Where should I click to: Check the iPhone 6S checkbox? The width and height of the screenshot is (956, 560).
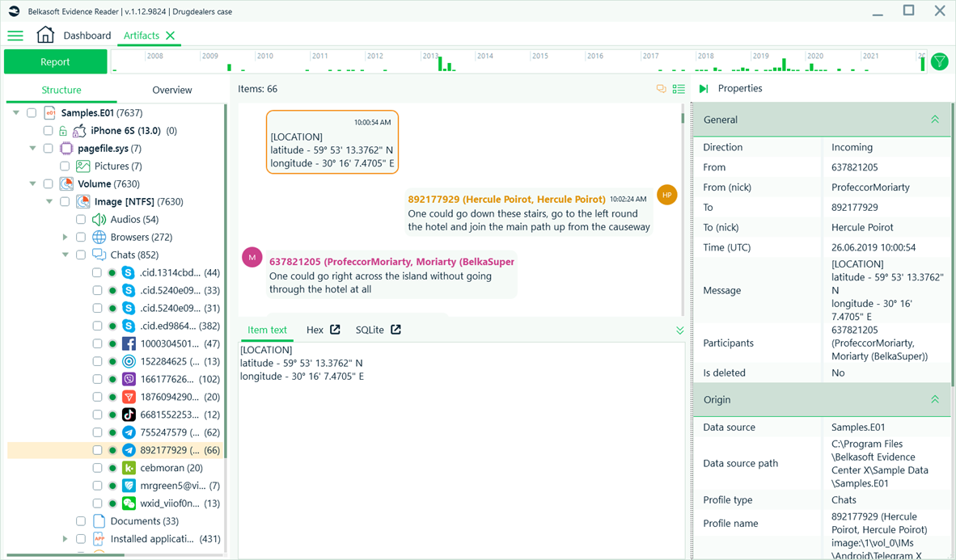tap(49, 130)
